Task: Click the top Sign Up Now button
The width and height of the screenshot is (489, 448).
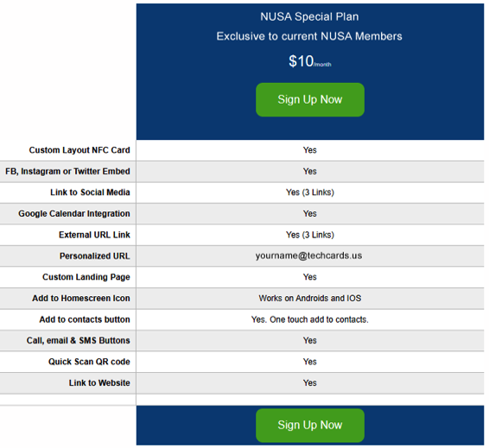Action: tap(309, 99)
